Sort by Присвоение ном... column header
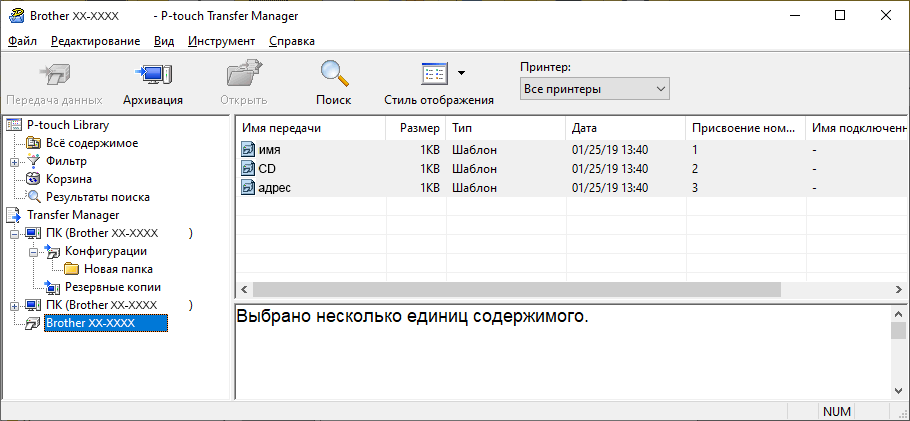This screenshot has width=910, height=421. click(746, 128)
